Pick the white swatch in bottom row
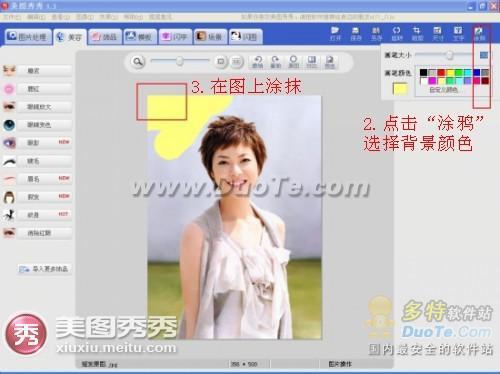Viewport: 500px width, 374px height. (x=423, y=81)
